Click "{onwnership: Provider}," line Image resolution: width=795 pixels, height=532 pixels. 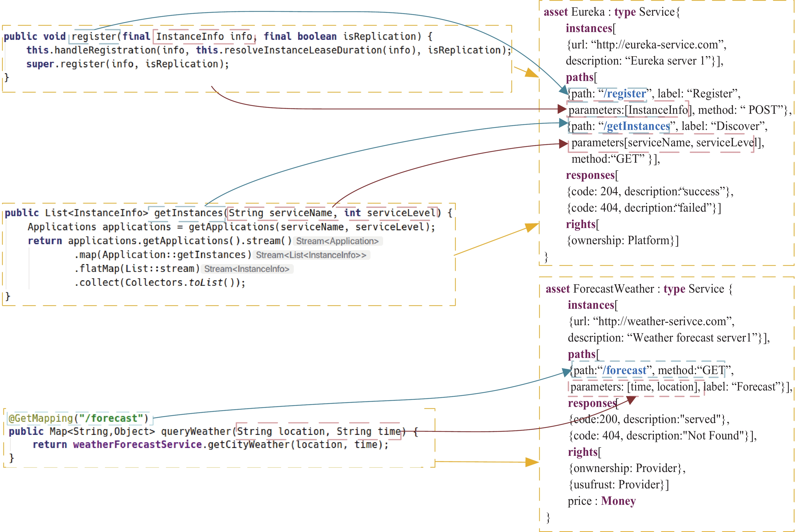pos(627,468)
